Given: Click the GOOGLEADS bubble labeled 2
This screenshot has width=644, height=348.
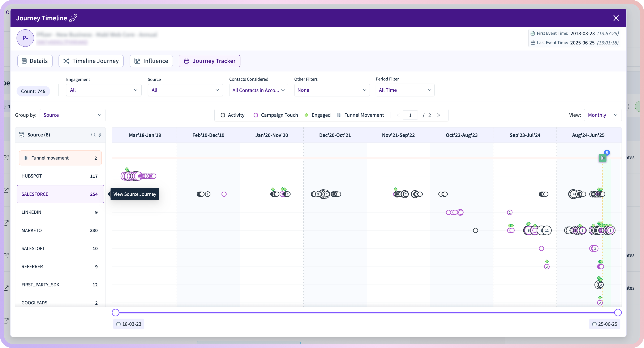Looking at the screenshot, I should click(600, 303).
